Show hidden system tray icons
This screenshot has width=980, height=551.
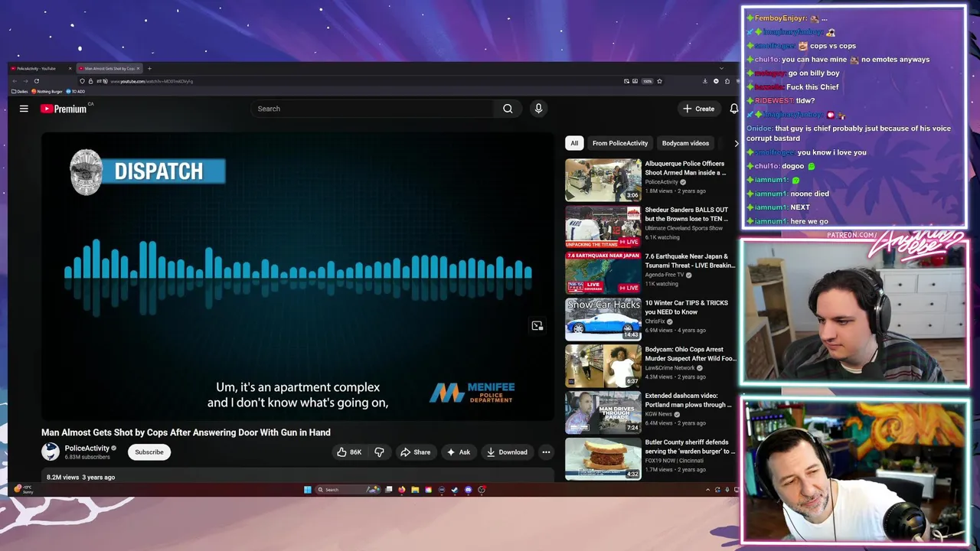point(708,490)
